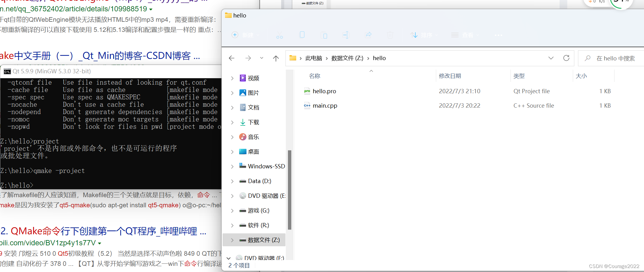Click the hello.pro file icon
Viewport: 644px width, 272px height.
click(x=307, y=91)
